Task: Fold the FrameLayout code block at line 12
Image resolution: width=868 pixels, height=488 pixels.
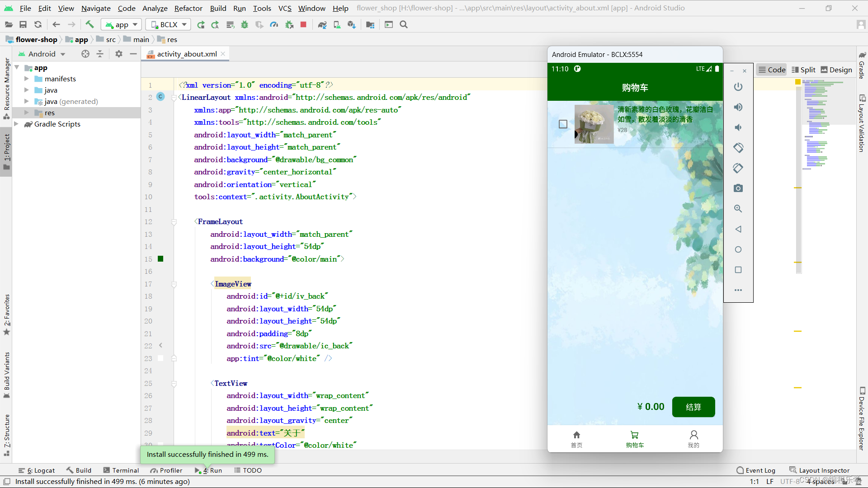Action: click(x=174, y=222)
